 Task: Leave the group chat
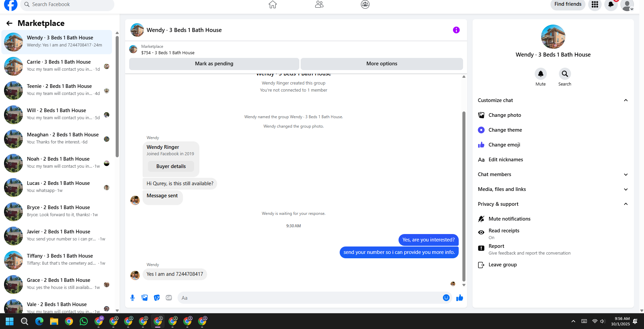click(553, 265)
